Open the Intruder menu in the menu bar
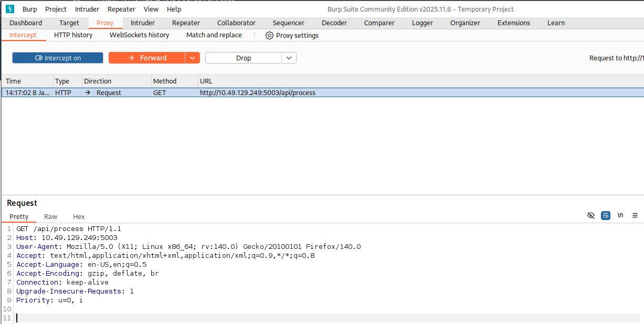The height and width of the screenshot is (324, 644). [87, 9]
